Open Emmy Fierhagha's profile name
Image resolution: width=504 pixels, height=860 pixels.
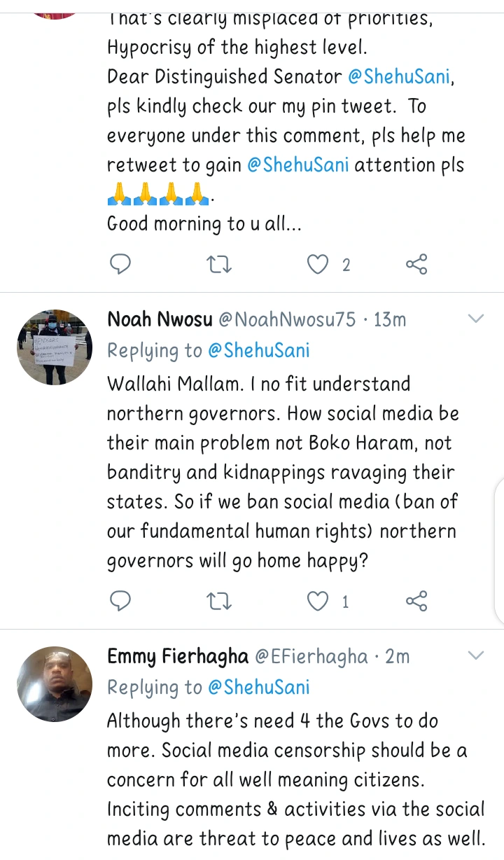tap(177, 656)
